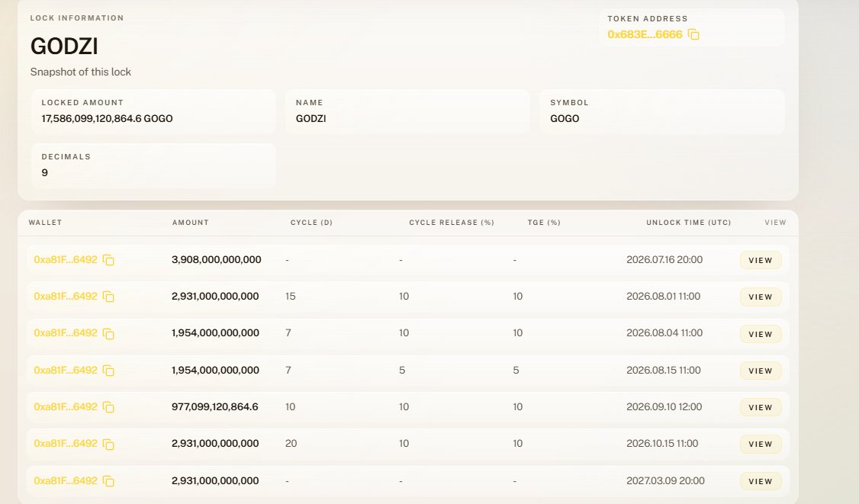This screenshot has height=504, width=859.
Task: View lock unlocking 2026.10.15 11:00
Action: click(x=761, y=445)
